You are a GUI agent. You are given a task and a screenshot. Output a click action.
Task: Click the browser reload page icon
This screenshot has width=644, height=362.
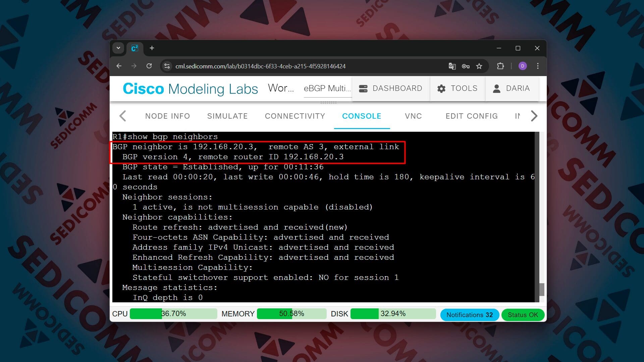pyautogui.click(x=149, y=66)
